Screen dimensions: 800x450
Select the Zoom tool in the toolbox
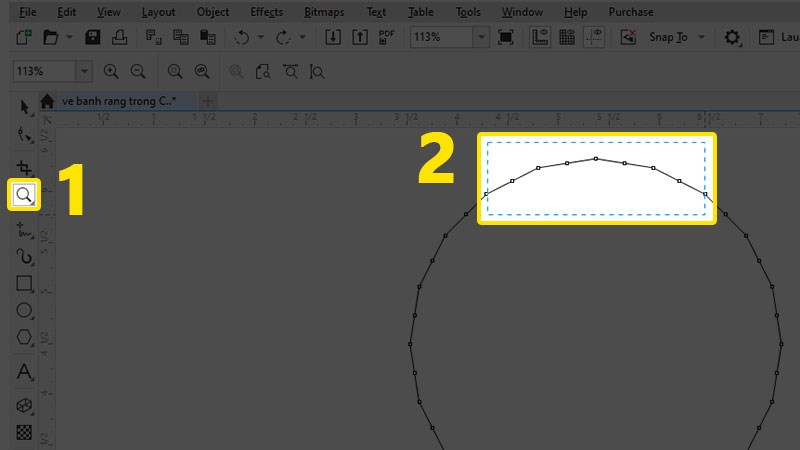tap(24, 194)
